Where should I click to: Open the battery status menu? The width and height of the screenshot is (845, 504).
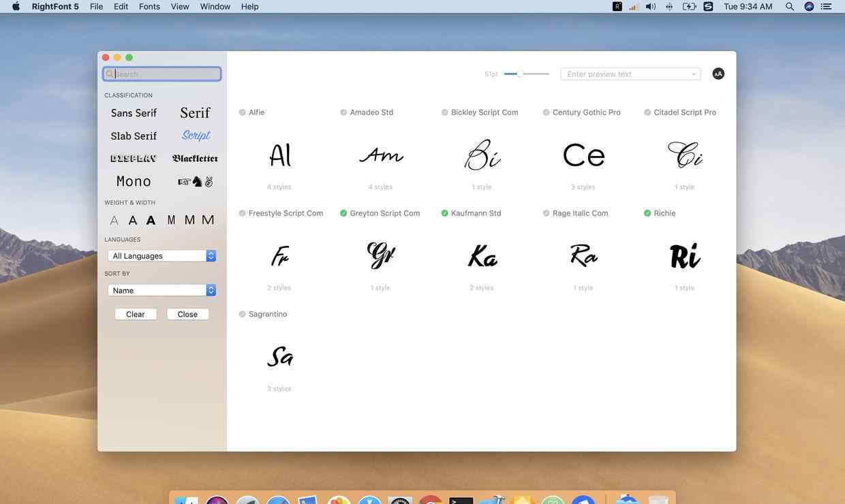689,6
